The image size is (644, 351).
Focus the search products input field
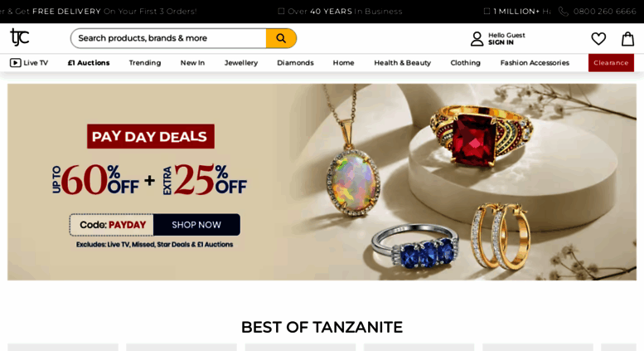pyautogui.click(x=168, y=38)
